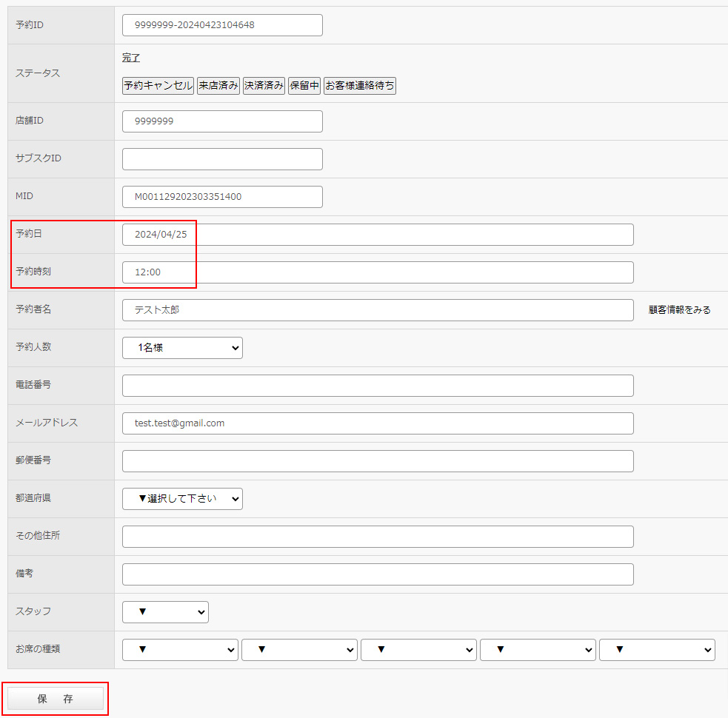Image resolution: width=728 pixels, height=718 pixels.
Task: Open the 予約人数 dropdown
Action: pyautogui.click(x=182, y=348)
